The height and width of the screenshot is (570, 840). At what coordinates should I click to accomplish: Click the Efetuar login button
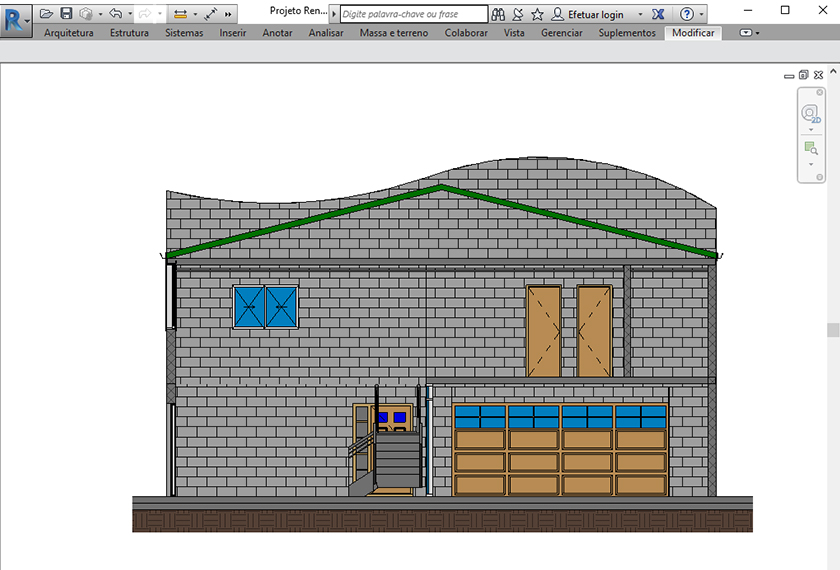click(594, 15)
